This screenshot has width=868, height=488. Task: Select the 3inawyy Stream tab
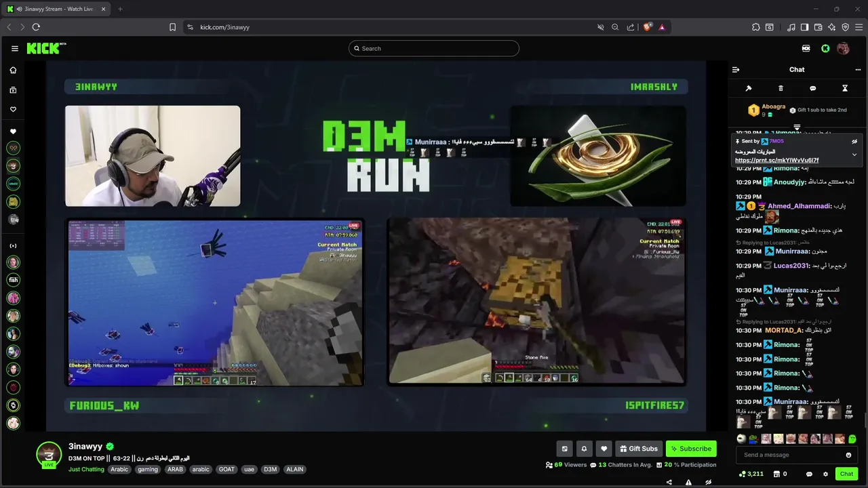56,9
